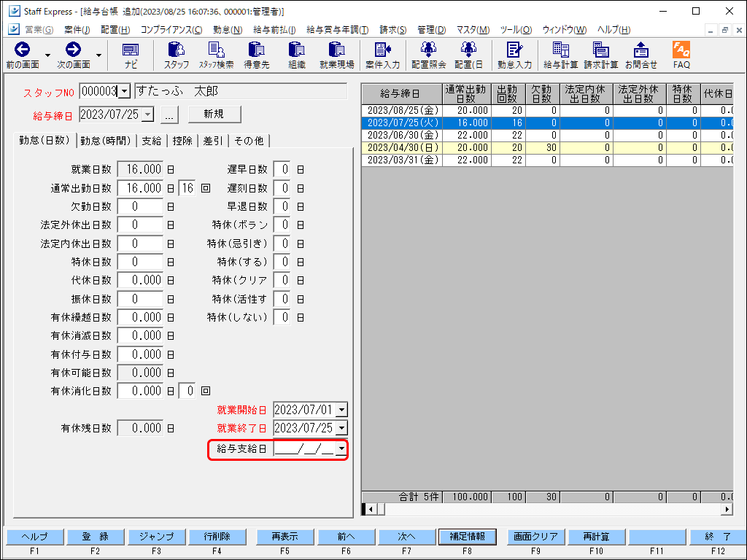Click the 有休付与日数 input field
747x560 pixels.
(140, 354)
